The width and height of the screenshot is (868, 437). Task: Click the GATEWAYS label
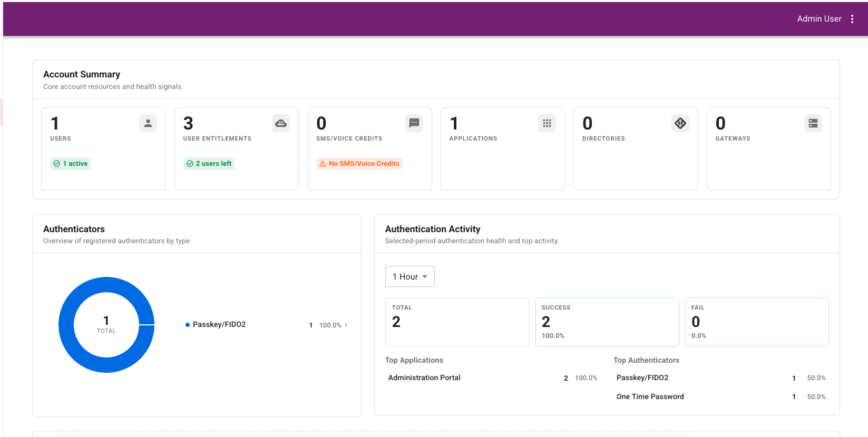(733, 138)
